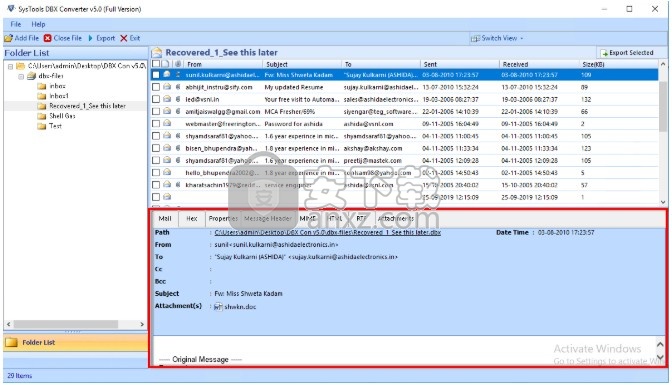Check the led@vsnl.in email row checkbox
Viewport: 672px width, 385px height.
156,99
